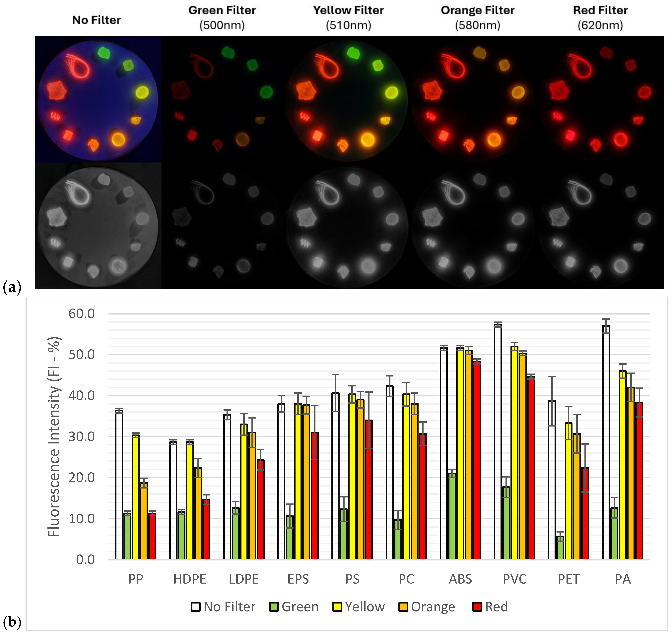Click the 'Orange' legend label
The image size is (672, 635).
click(433, 607)
